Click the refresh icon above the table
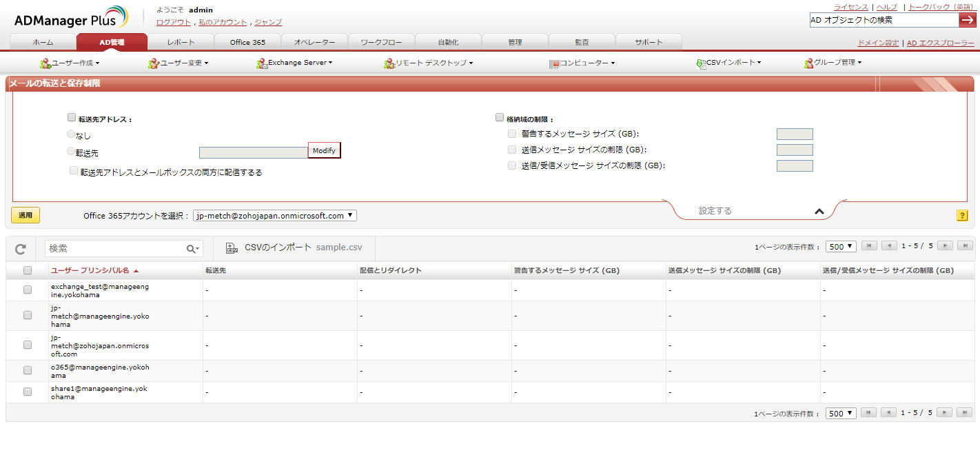 (21, 249)
